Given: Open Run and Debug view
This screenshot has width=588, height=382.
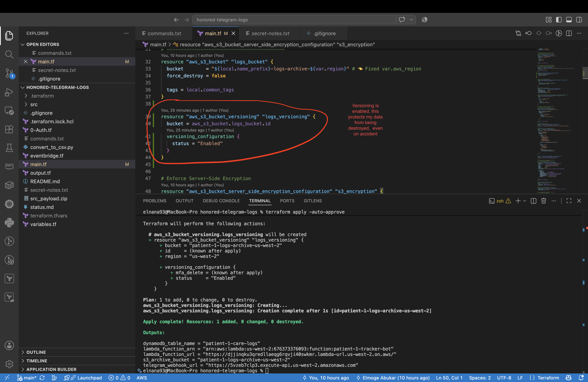Looking at the screenshot, I should click(9, 92).
